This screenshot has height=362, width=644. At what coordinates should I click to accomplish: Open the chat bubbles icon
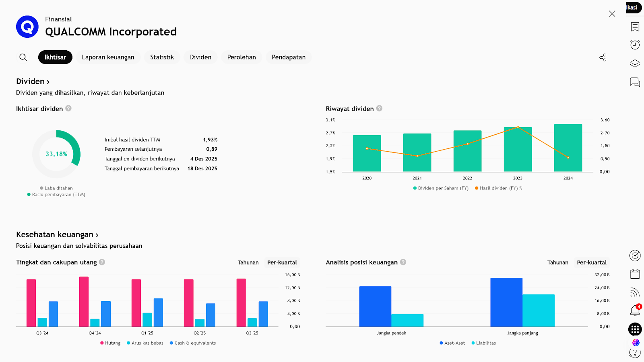pos(635,82)
